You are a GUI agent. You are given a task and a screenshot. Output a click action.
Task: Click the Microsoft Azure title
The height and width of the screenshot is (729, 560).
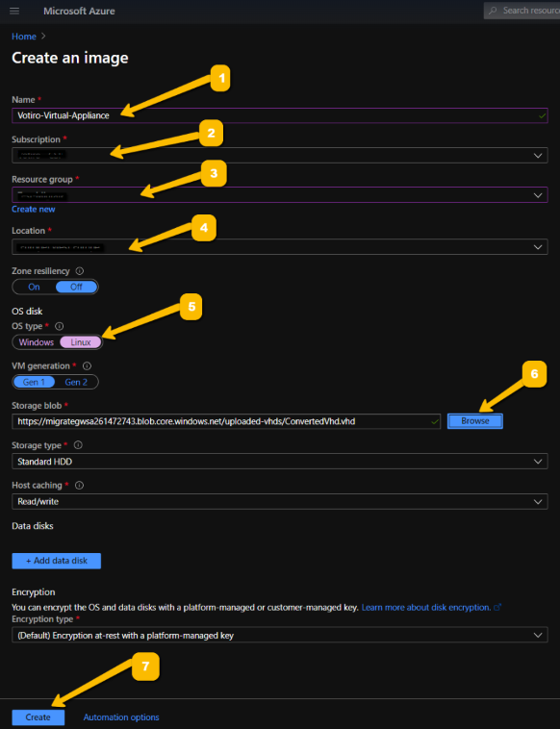(79, 11)
